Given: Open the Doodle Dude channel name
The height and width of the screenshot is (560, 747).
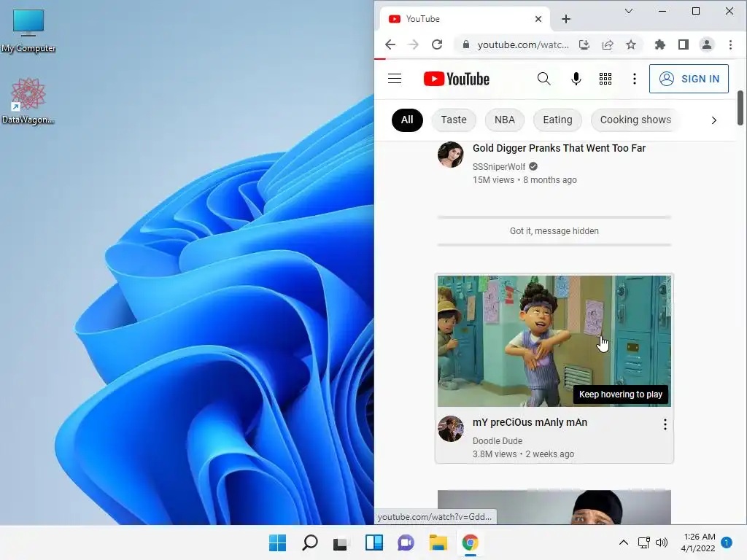Looking at the screenshot, I should pos(498,441).
